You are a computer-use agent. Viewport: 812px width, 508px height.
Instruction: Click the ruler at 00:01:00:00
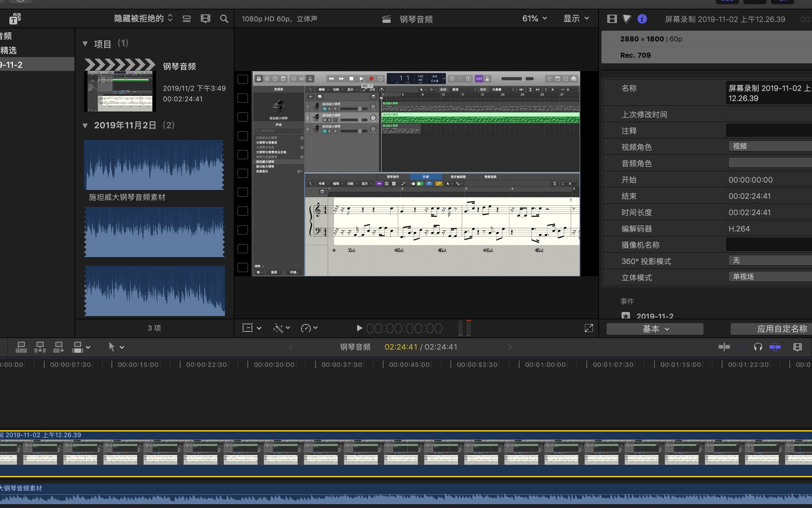click(x=545, y=364)
